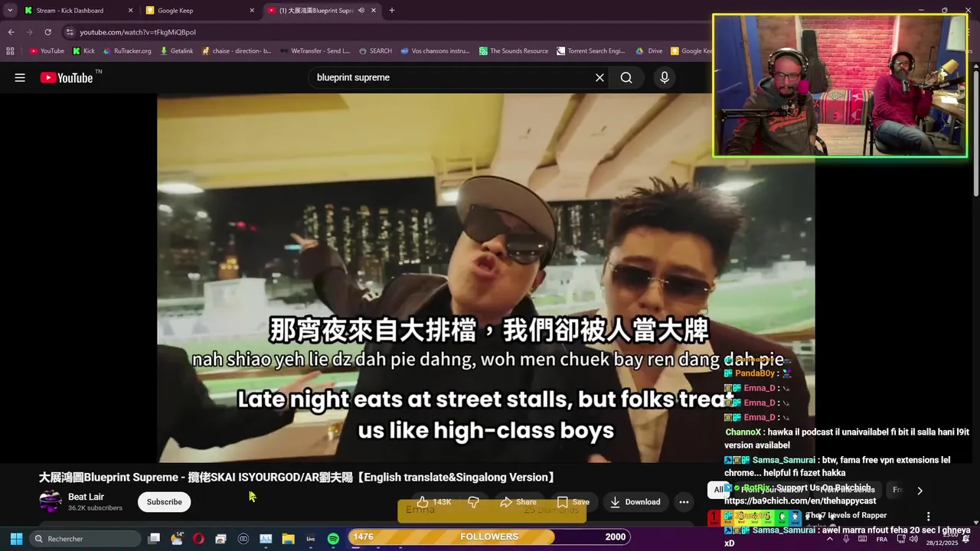Open File Explorer from taskbar
This screenshot has width=980, height=551.
tap(288, 539)
